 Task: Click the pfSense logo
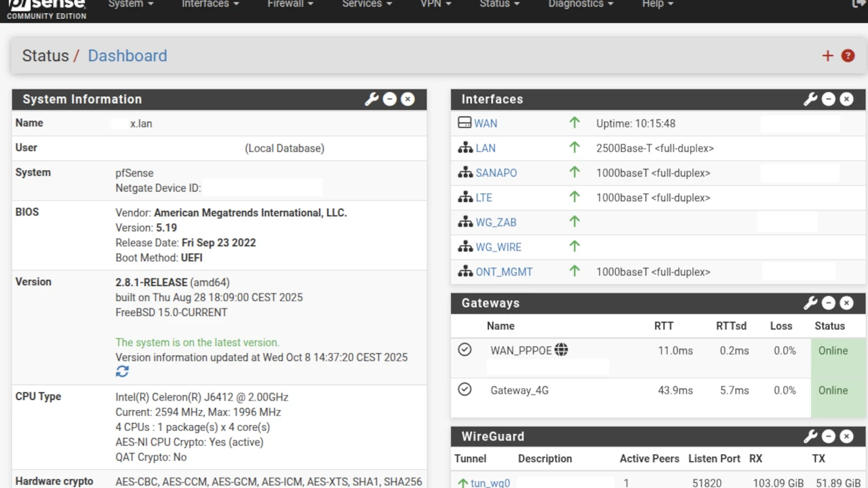coord(46,7)
